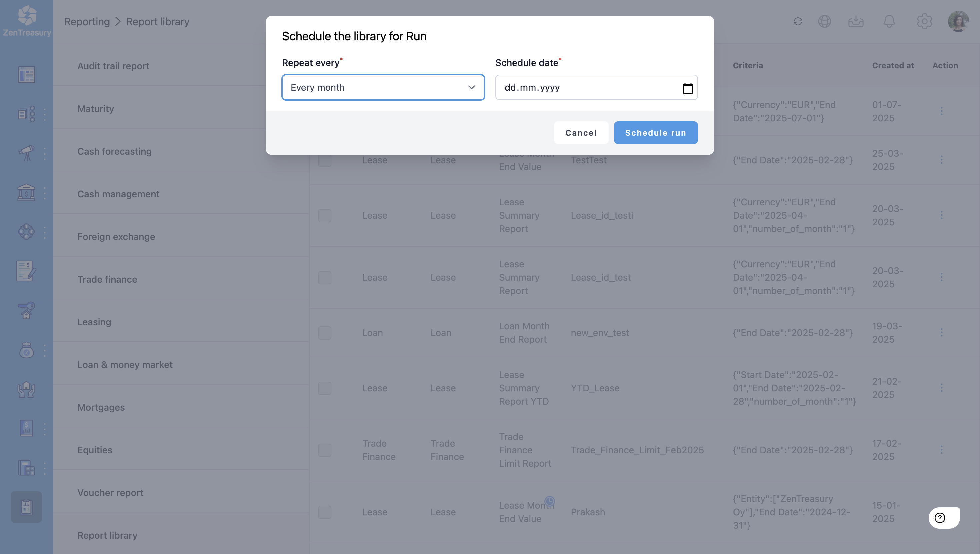Image resolution: width=980 pixels, height=554 pixels.
Task: Open the help question mark widget
Action: point(940,517)
